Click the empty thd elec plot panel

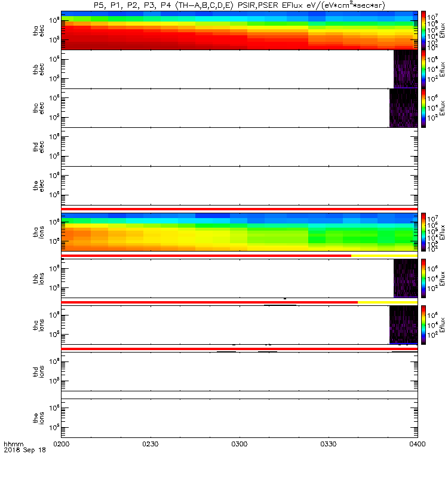coord(240,146)
